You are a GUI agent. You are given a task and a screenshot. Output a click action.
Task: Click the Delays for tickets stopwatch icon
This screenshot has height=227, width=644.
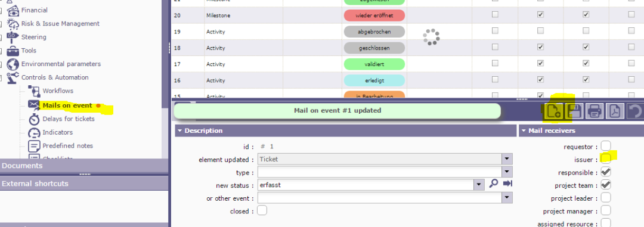coord(33,119)
